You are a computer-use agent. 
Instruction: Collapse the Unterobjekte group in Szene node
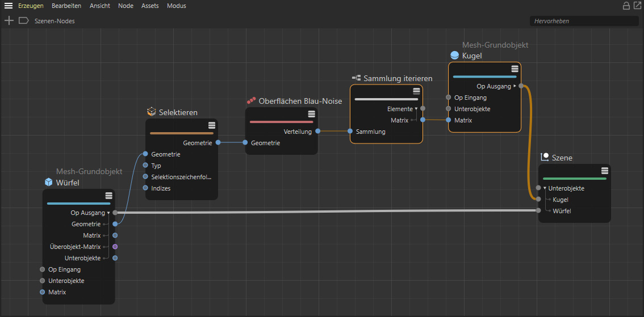click(545, 188)
